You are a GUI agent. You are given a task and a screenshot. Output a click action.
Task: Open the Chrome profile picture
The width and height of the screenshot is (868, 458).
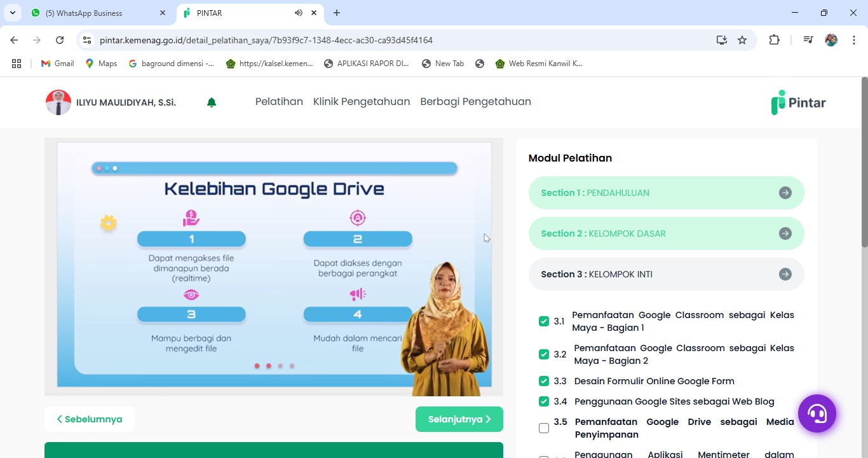click(x=831, y=40)
